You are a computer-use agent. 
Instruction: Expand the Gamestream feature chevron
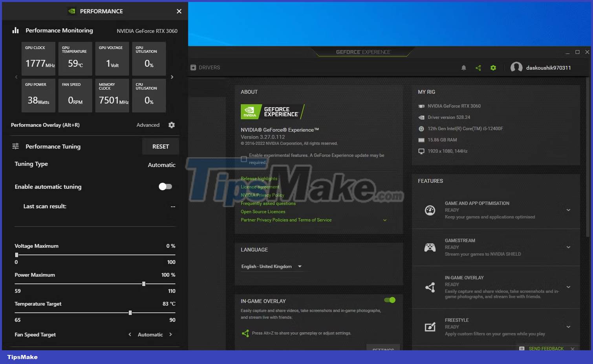[568, 247]
